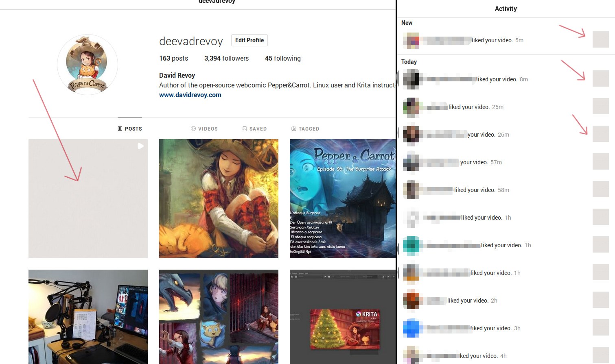Open the avatar of the 2h activity row
Screen dimensions: 615x364
click(411, 301)
